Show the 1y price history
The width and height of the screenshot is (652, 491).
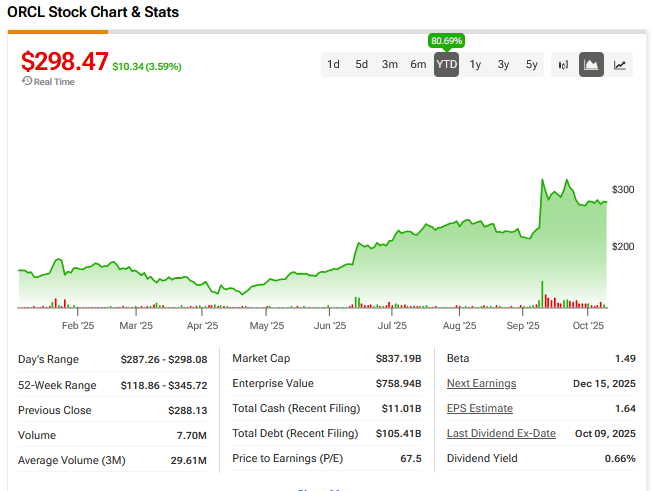tap(475, 65)
